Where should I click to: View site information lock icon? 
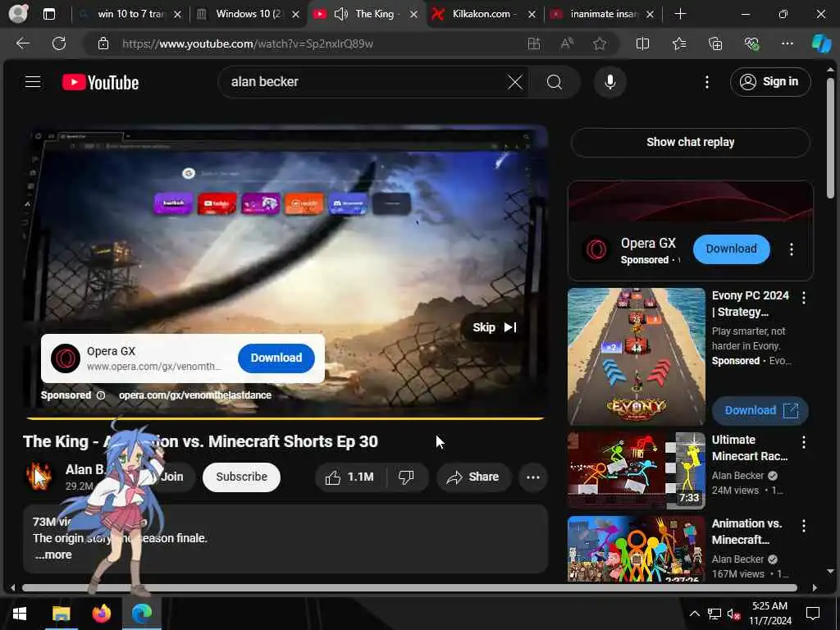[103, 44]
